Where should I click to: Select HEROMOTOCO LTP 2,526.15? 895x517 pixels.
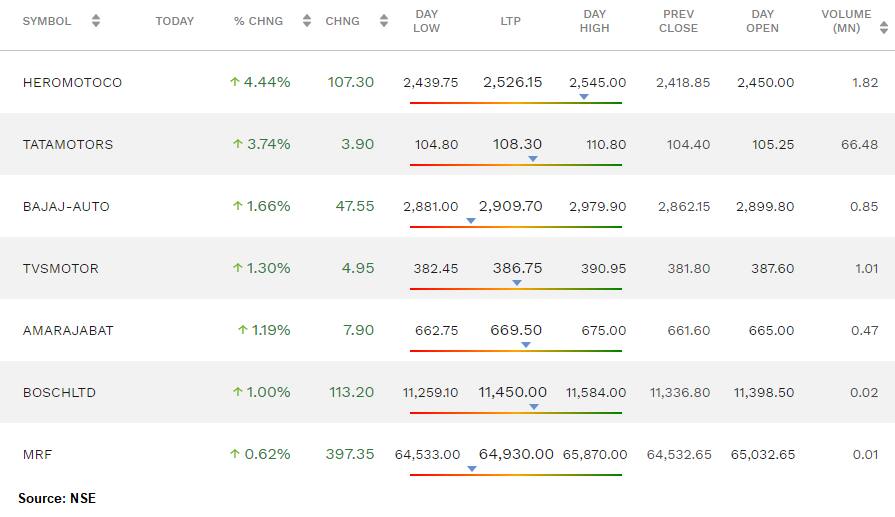pos(513,82)
